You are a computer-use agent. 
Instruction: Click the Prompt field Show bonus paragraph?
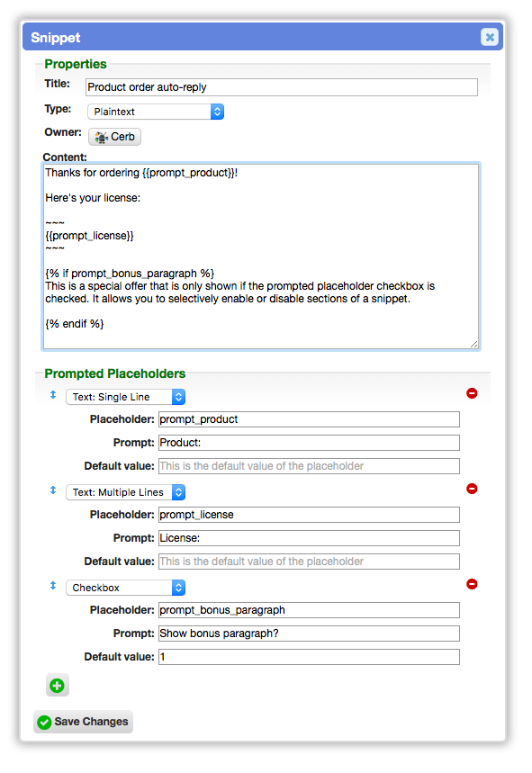tap(309, 634)
